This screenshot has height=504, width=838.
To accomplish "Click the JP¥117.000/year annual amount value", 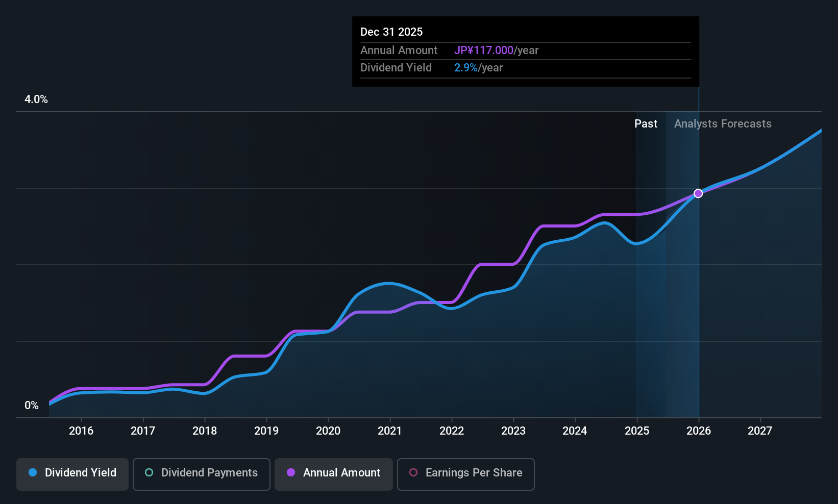I will (x=497, y=50).
